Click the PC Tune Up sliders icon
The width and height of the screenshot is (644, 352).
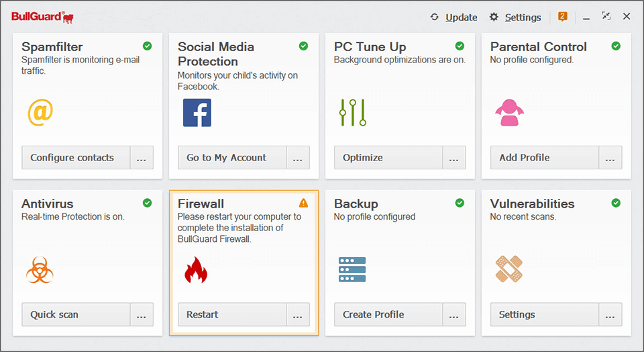pos(352,113)
